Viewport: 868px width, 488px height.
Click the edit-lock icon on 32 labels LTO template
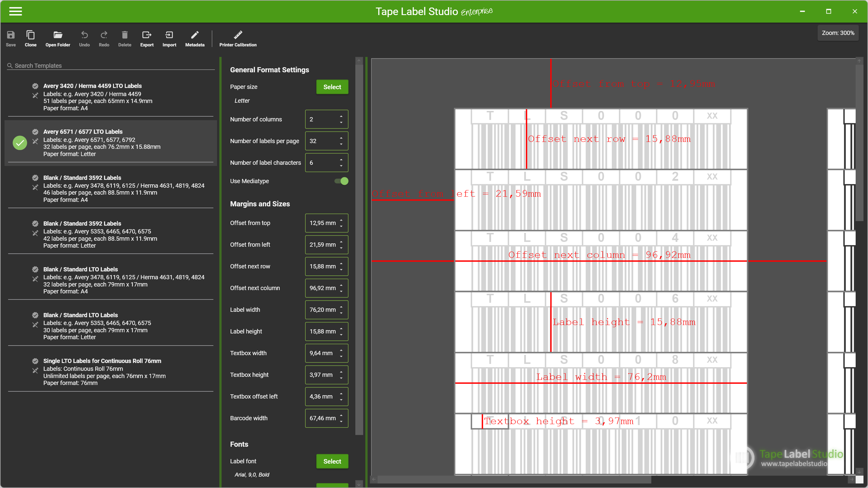tap(35, 279)
